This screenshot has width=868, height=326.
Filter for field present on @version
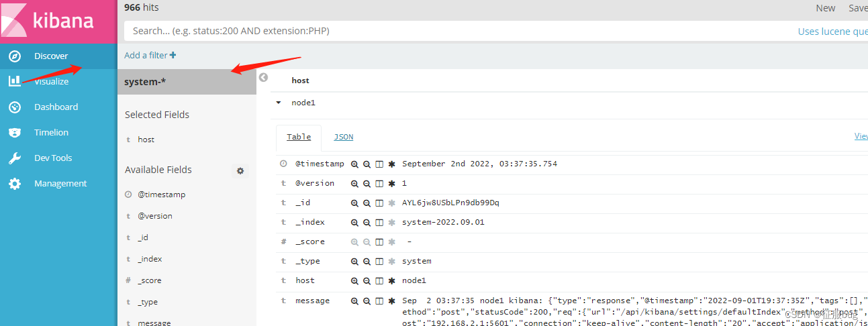[391, 183]
